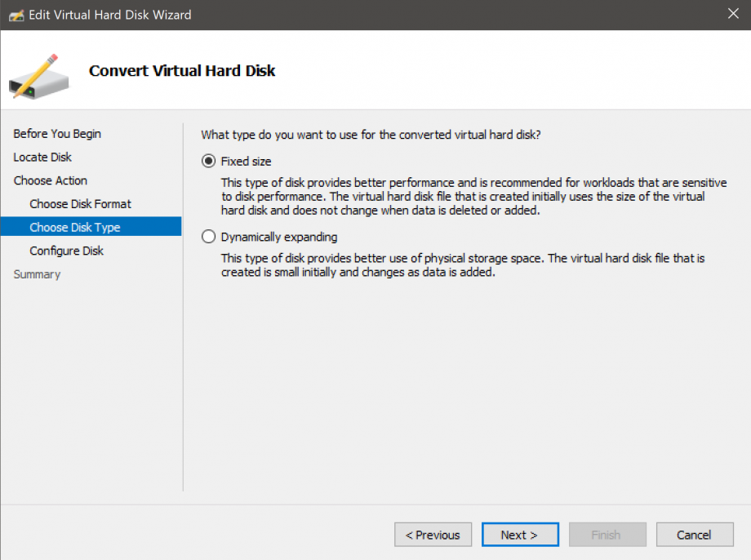Click the disabled Finish button
Image resolution: width=751 pixels, height=560 pixels.
pyautogui.click(x=607, y=535)
